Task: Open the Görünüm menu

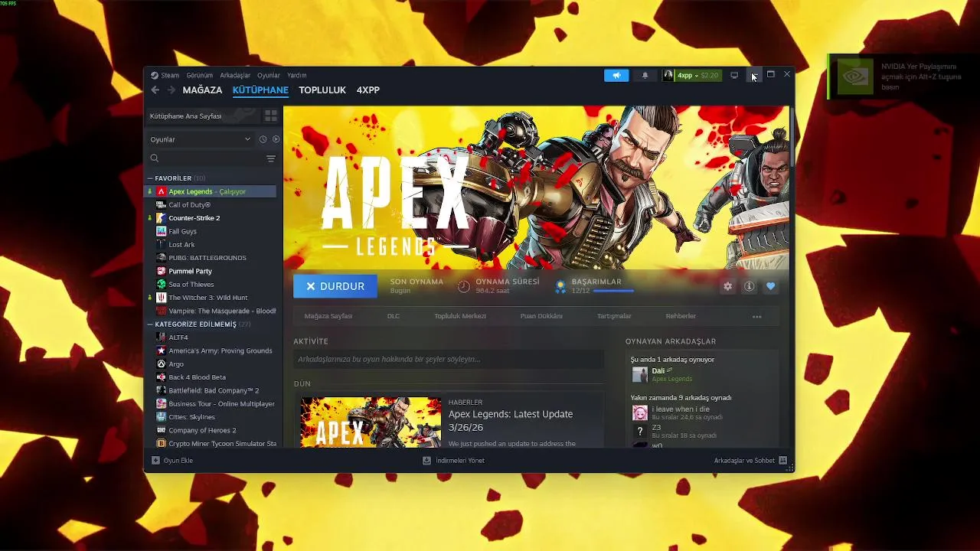Action: [199, 75]
